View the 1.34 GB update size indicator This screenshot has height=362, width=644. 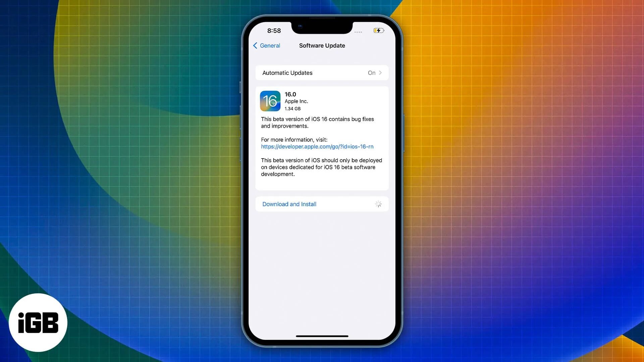click(x=292, y=108)
